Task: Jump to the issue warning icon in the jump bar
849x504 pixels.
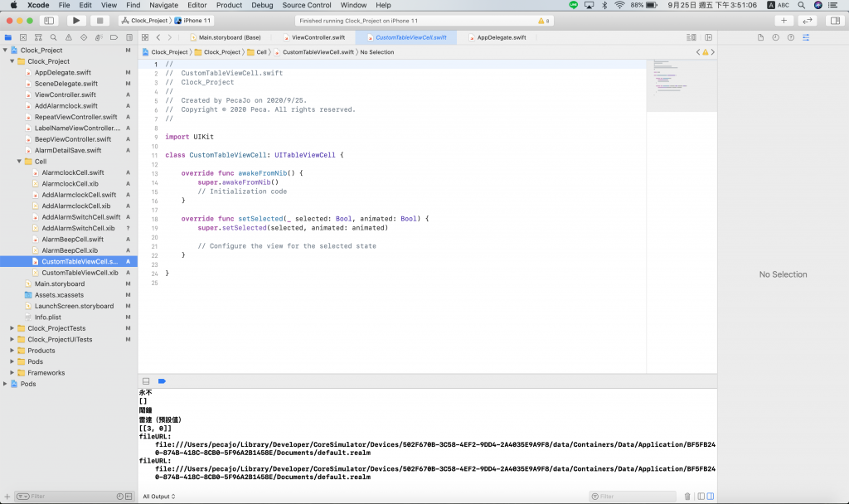Action: [705, 52]
